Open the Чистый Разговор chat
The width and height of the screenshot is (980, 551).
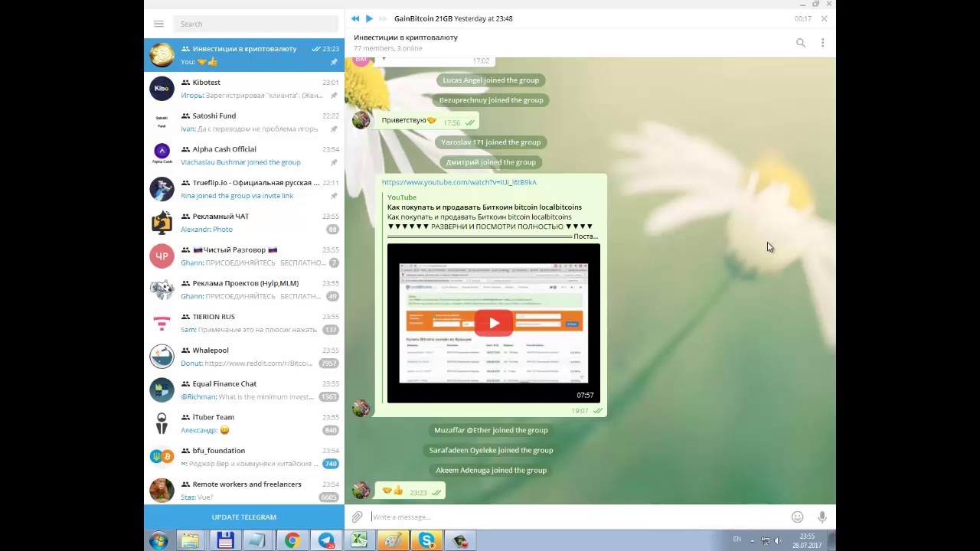[x=244, y=256]
